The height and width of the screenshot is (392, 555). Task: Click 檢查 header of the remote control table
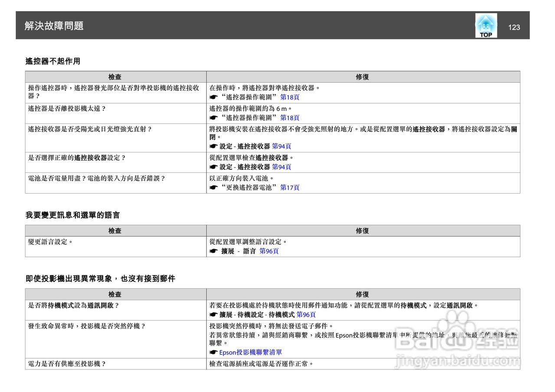pyautogui.click(x=115, y=77)
